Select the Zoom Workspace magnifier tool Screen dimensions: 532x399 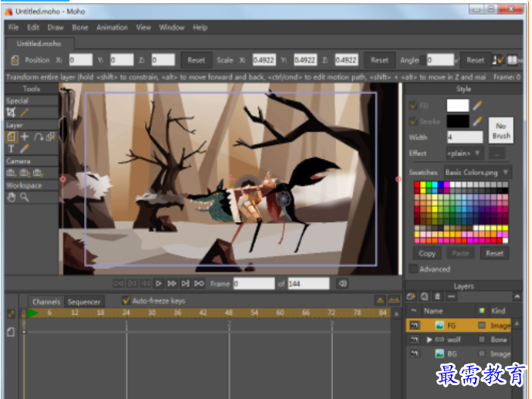click(24, 197)
